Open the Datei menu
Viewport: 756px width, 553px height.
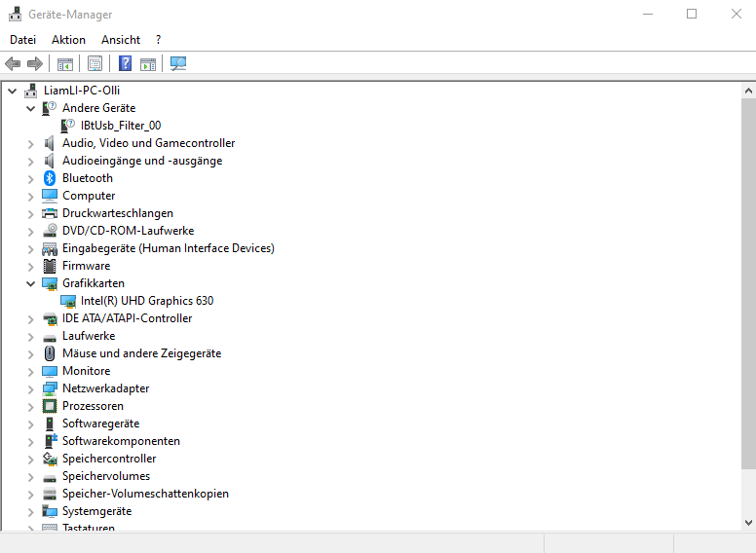22,40
